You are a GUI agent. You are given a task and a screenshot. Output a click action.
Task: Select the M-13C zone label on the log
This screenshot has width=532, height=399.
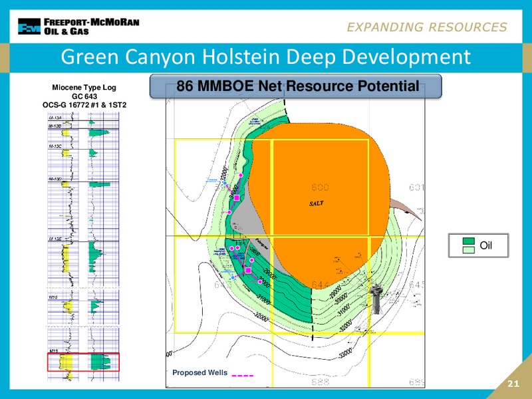pos(55,146)
